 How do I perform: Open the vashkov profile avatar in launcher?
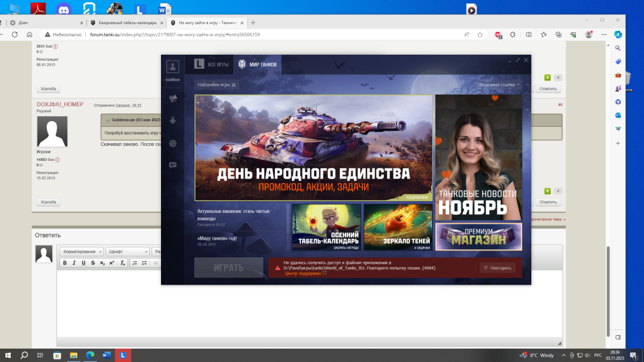(172, 67)
